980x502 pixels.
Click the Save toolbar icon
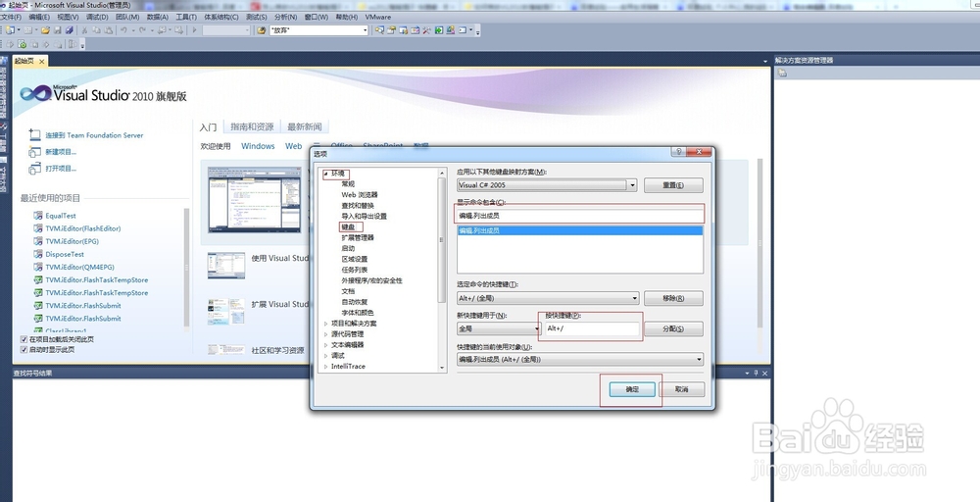pyautogui.click(x=58, y=30)
